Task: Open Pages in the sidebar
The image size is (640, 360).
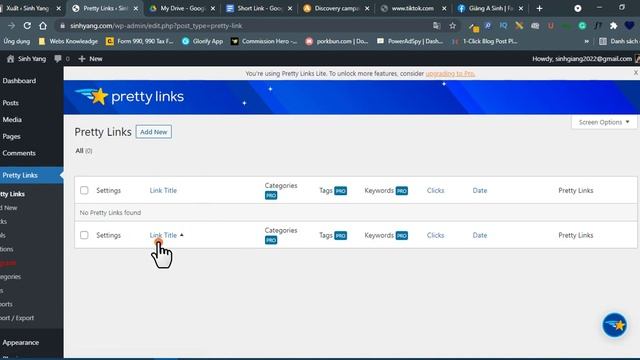Action: (11, 136)
